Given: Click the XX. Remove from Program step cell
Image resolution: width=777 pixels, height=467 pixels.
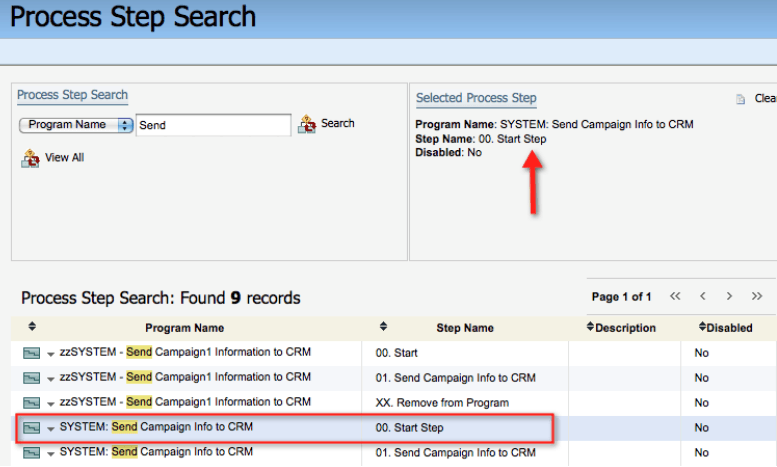Looking at the screenshot, I should 442,403.
